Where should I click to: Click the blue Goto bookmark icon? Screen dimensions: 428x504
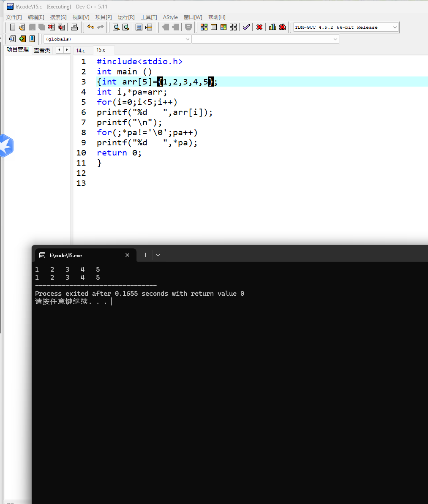point(32,39)
